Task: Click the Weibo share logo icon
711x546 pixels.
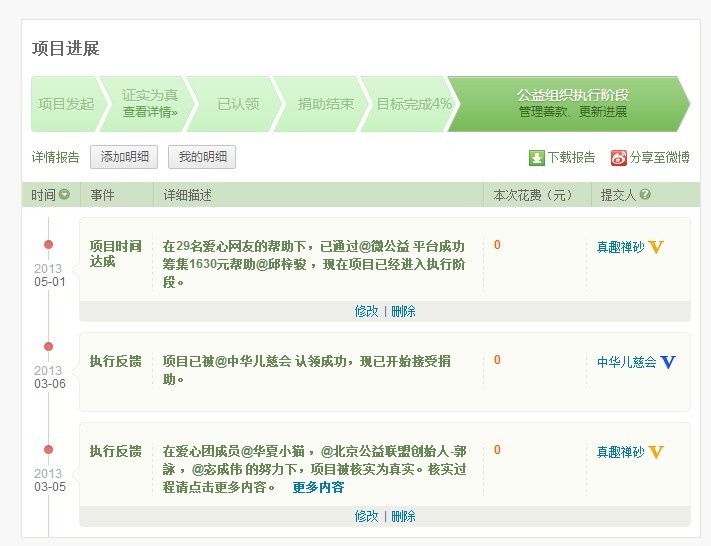Action: 618,158
